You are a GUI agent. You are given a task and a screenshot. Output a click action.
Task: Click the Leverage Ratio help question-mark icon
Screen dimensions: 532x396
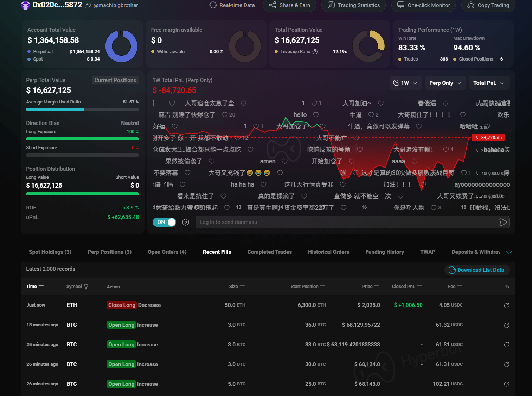[315, 52]
